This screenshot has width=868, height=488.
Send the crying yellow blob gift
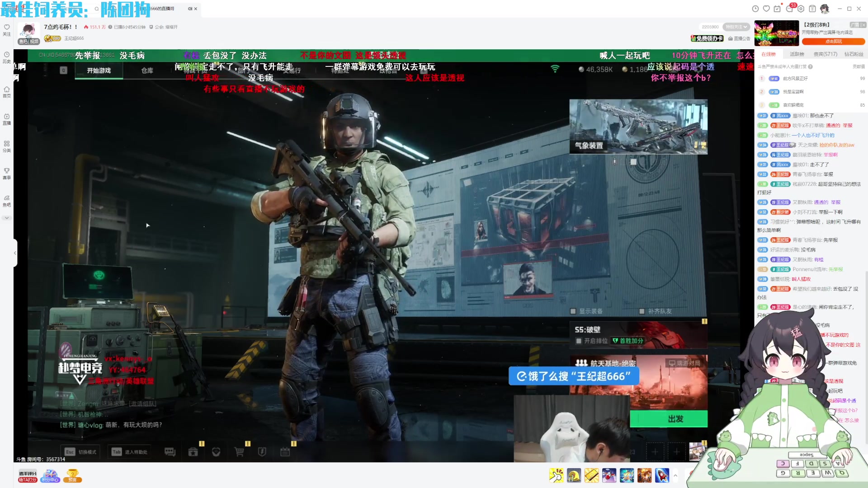pos(574,475)
